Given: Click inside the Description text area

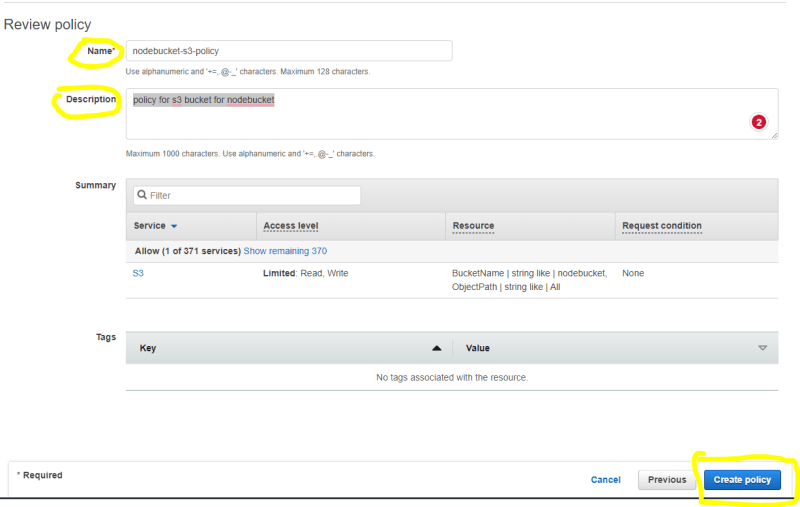Looking at the screenshot, I should click(x=452, y=113).
